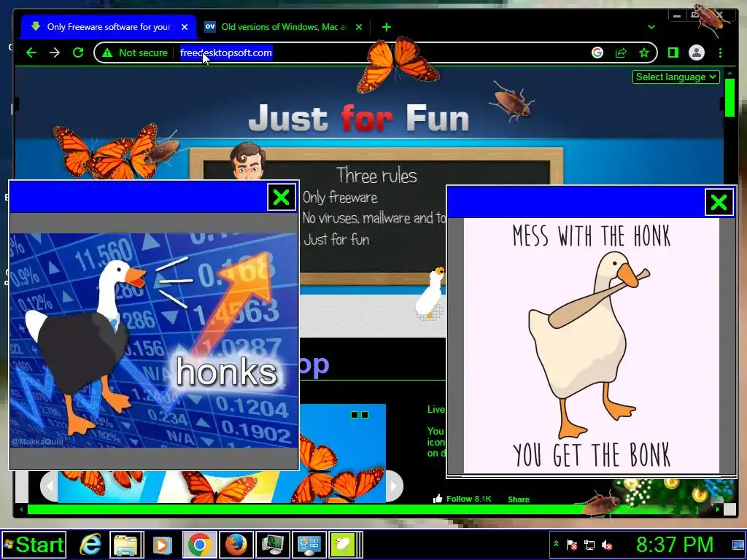The image size is (747, 560).
Task: Click the Action Center flag tray icon
Action: pos(572,545)
